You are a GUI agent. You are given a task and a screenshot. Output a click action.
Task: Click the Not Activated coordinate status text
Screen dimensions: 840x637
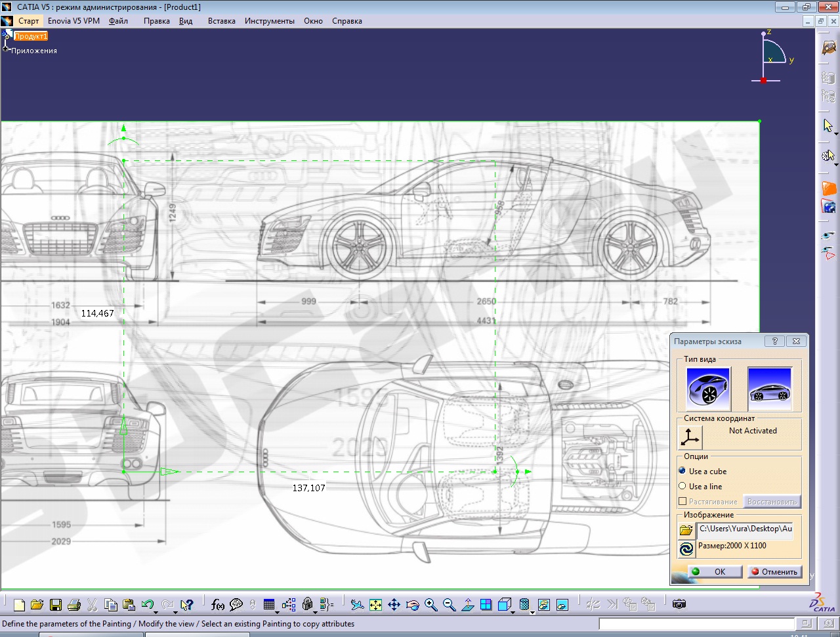(x=753, y=431)
